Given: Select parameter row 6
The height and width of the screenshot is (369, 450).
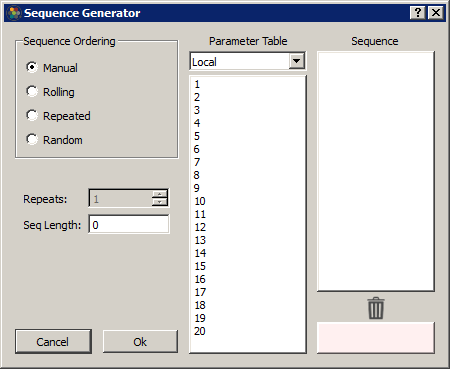Looking at the screenshot, I should 247,149.
